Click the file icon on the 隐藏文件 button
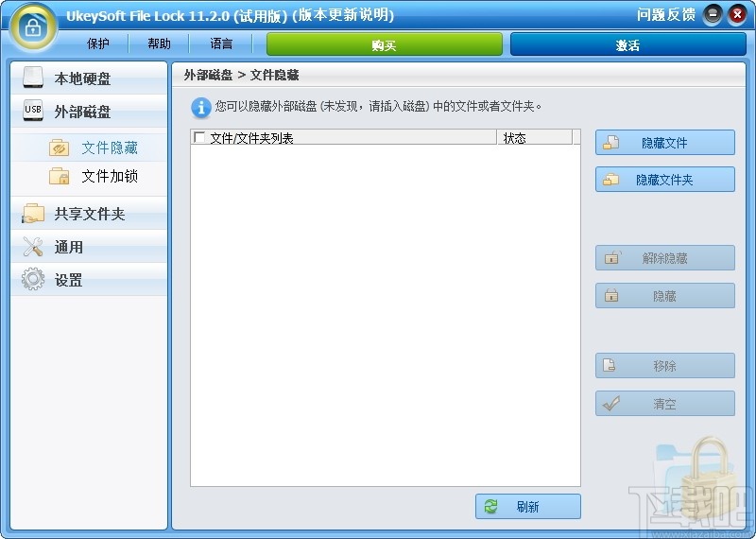This screenshot has height=539, width=756. (x=610, y=143)
